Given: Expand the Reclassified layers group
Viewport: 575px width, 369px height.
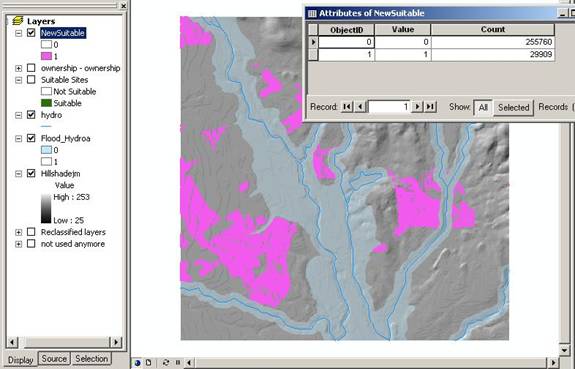Looking at the screenshot, I should [x=18, y=233].
